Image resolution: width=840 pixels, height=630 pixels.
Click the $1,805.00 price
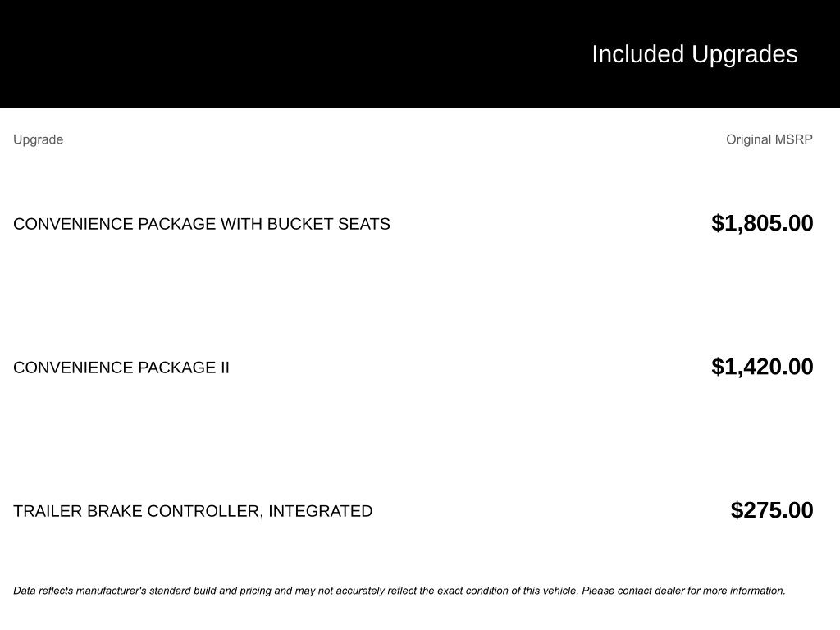coord(762,223)
